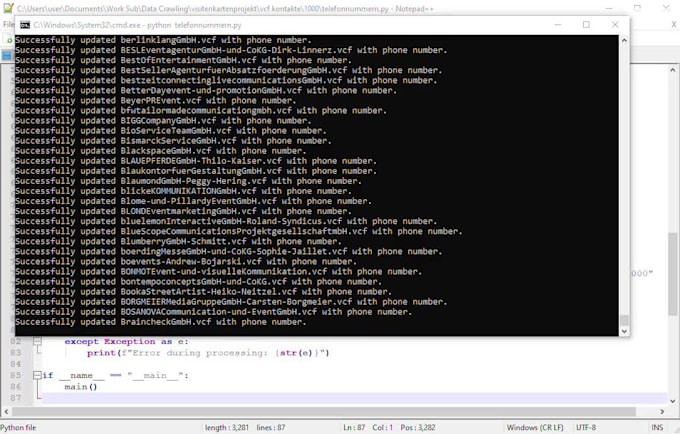This screenshot has width=680, height=434.
Task: Click console line for BlackspaceGmbH.vcf
Action: point(161,151)
